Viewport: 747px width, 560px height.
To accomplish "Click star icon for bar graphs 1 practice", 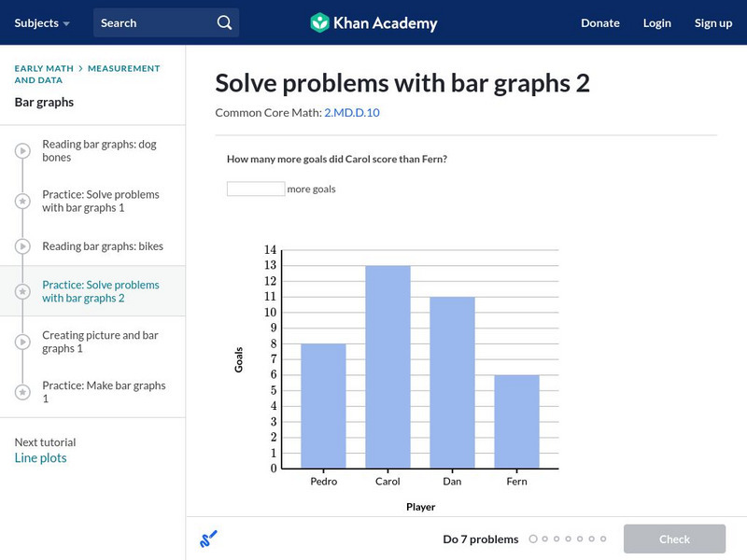I will 22,201.
